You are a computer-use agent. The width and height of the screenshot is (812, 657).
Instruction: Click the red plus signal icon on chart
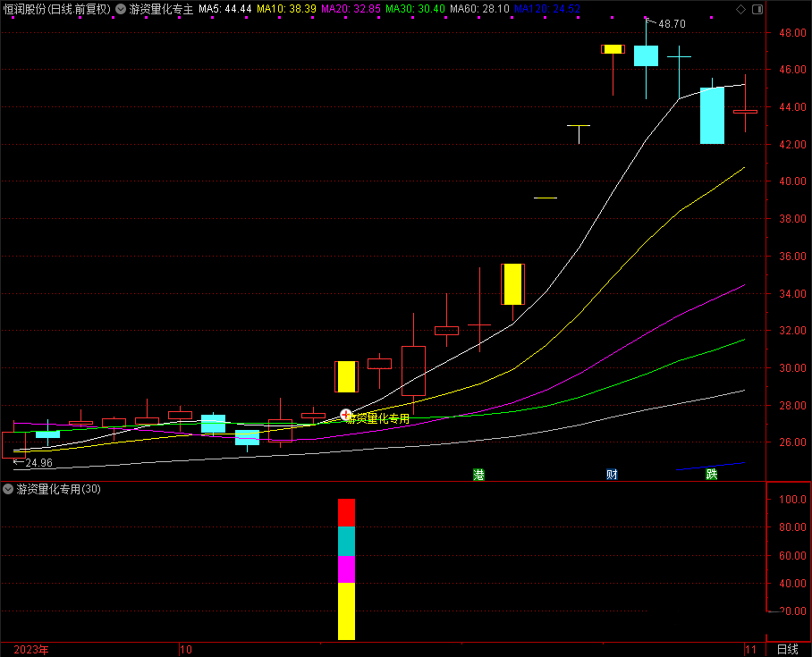346,416
